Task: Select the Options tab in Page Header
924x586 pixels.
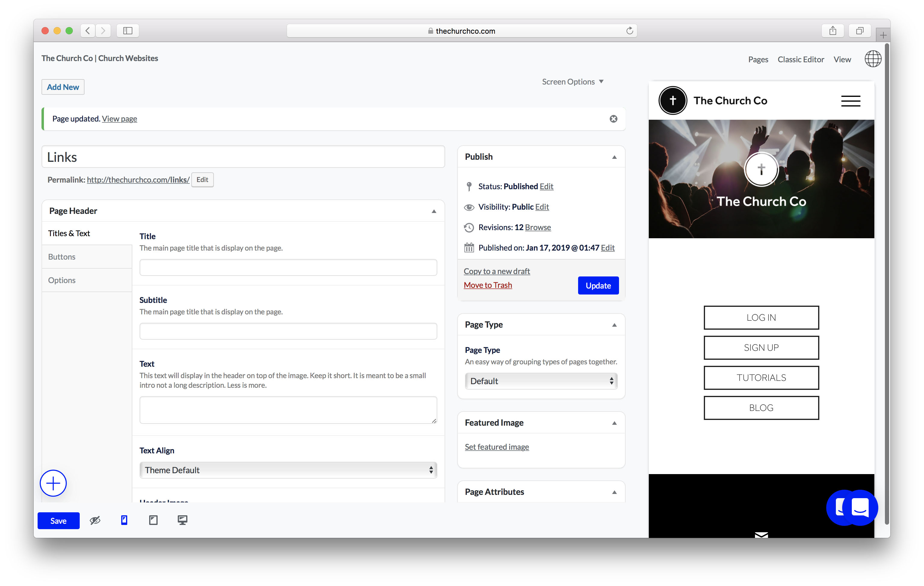Action: click(x=62, y=280)
